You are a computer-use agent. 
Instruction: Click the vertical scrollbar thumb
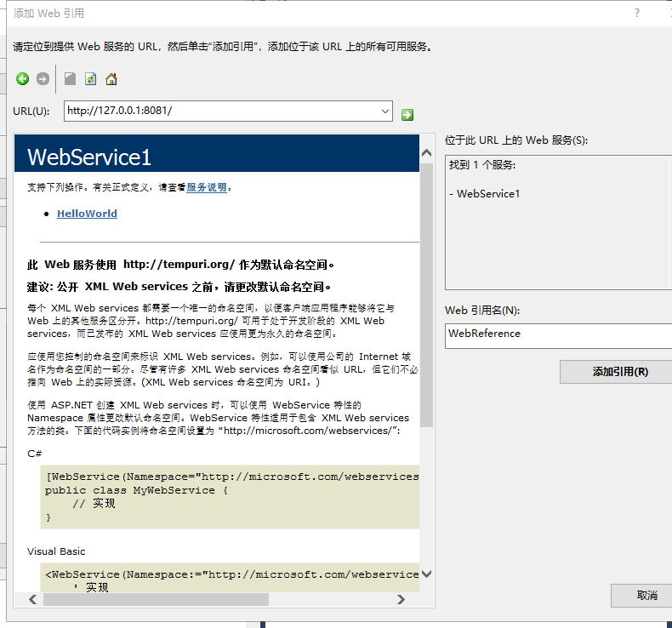click(x=426, y=295)
